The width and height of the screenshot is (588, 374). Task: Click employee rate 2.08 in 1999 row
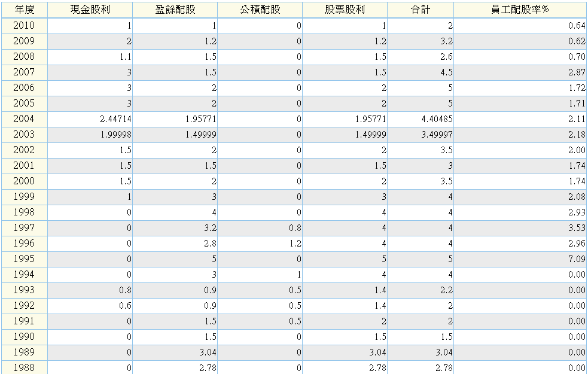point(577,197)
